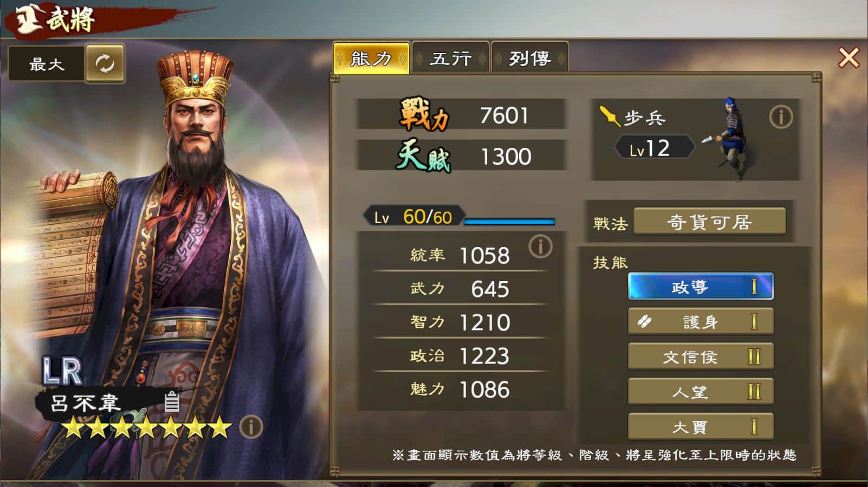Select the 政導 skill
The height and width of the screenshot is (487, 868).
(701, 287)
